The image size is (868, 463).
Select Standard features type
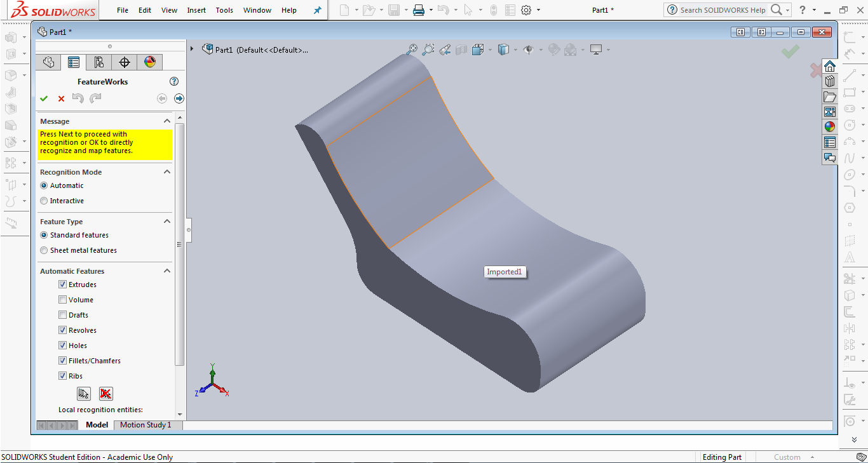tap(44, 235)
